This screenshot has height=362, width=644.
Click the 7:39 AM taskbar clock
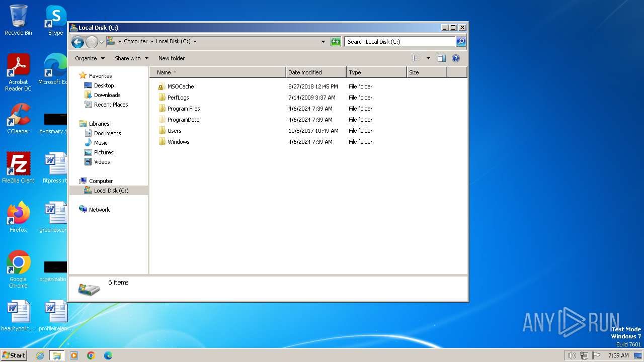coord(618,355)
